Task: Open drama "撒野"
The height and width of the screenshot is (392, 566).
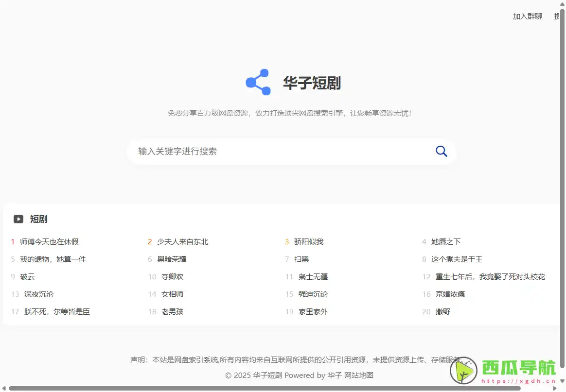Action: click(442, 311)
